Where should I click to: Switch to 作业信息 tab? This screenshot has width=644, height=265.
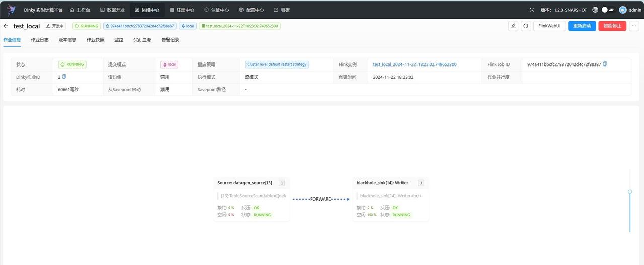12,39
